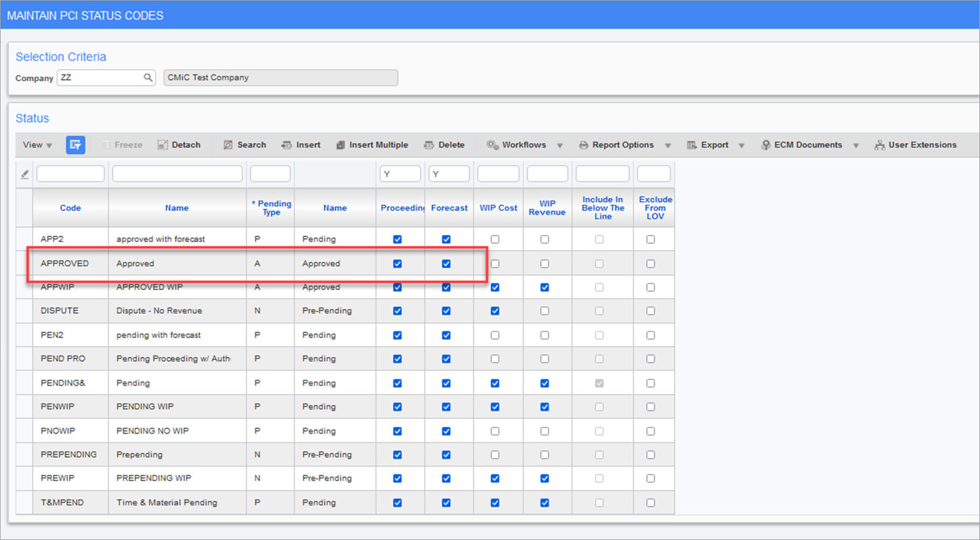Click the Delete record icon
980x540 pixels.
tap(445, 144)
